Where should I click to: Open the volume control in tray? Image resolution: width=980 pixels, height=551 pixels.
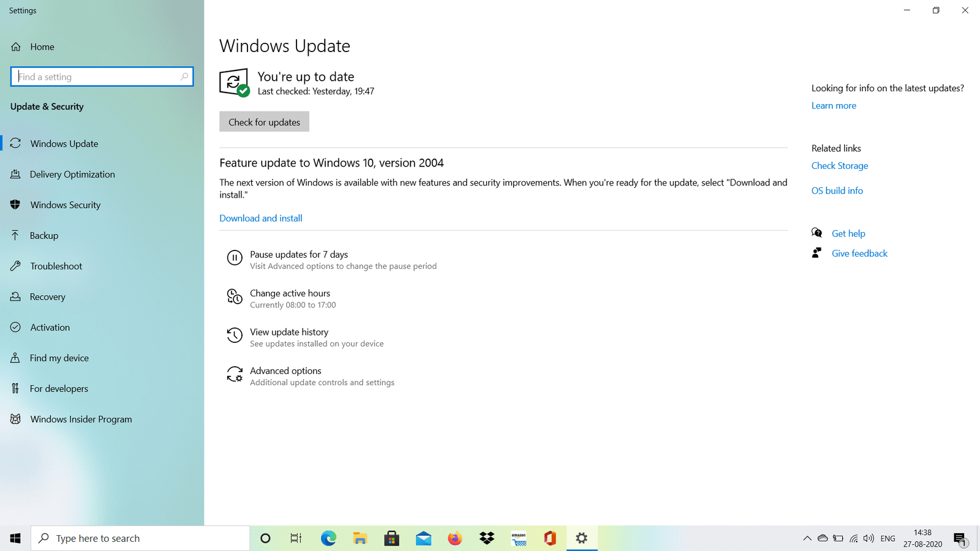click(x=869, y=538)
